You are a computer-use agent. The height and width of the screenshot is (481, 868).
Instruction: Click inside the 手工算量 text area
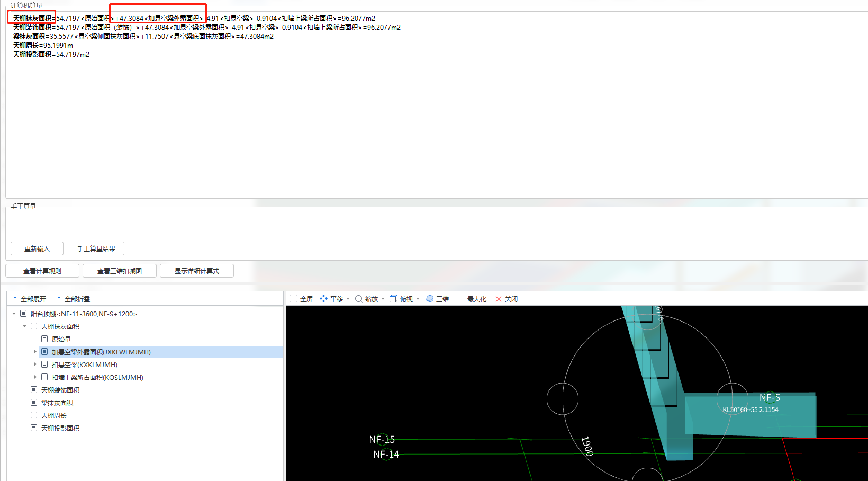tap(439, 225)
